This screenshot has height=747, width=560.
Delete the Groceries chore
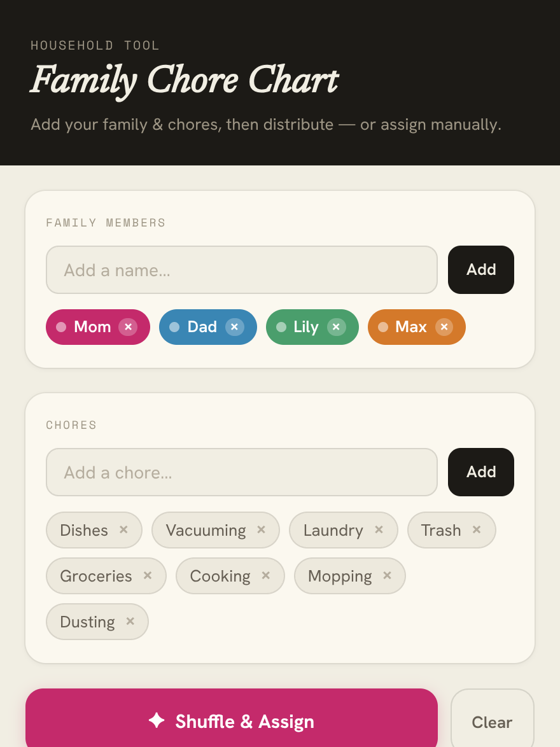[x=148, y=575]
